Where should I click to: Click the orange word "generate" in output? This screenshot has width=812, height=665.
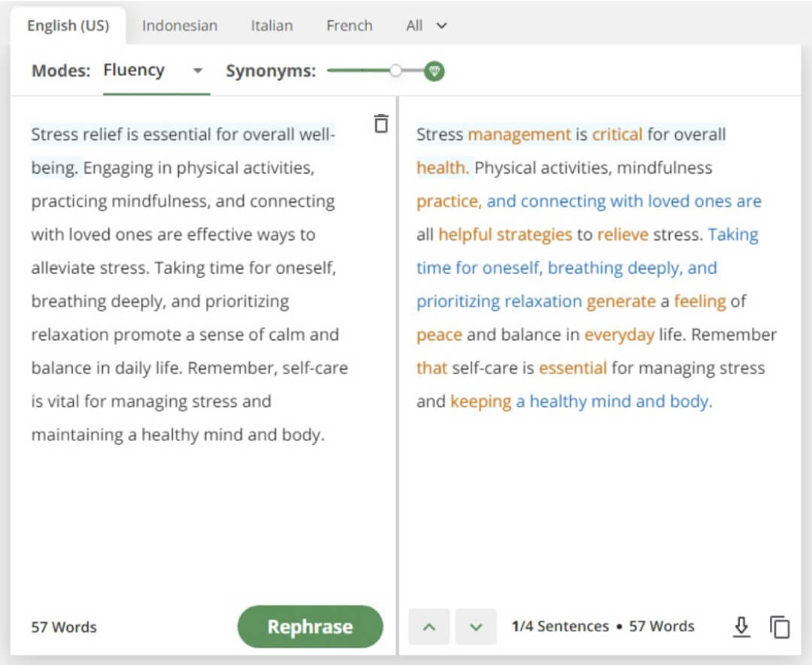621,301
